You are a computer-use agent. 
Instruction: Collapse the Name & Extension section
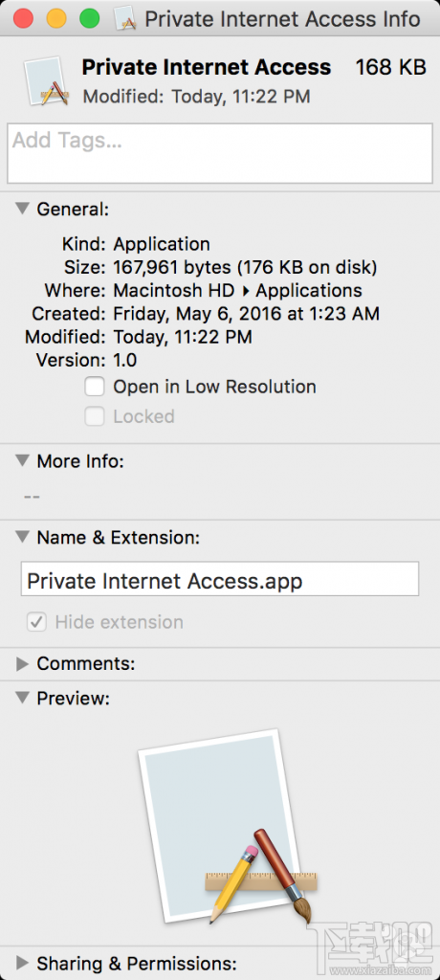coord(23,536)
